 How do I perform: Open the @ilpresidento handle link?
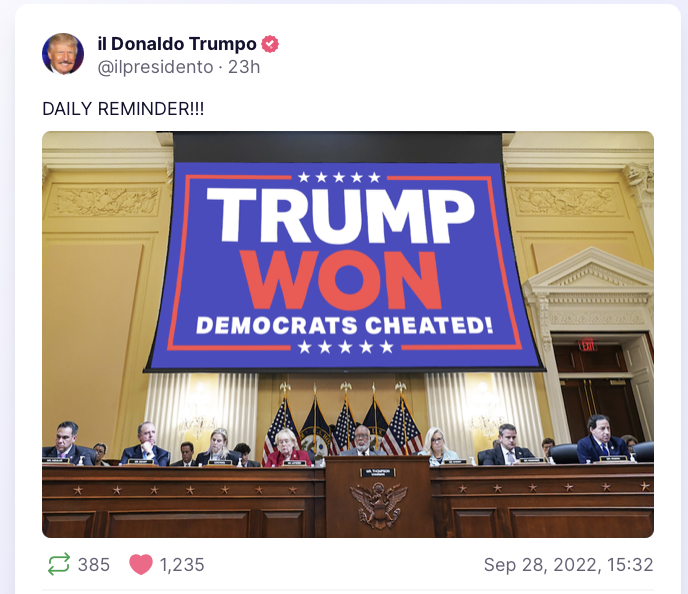tap(155, 67)
